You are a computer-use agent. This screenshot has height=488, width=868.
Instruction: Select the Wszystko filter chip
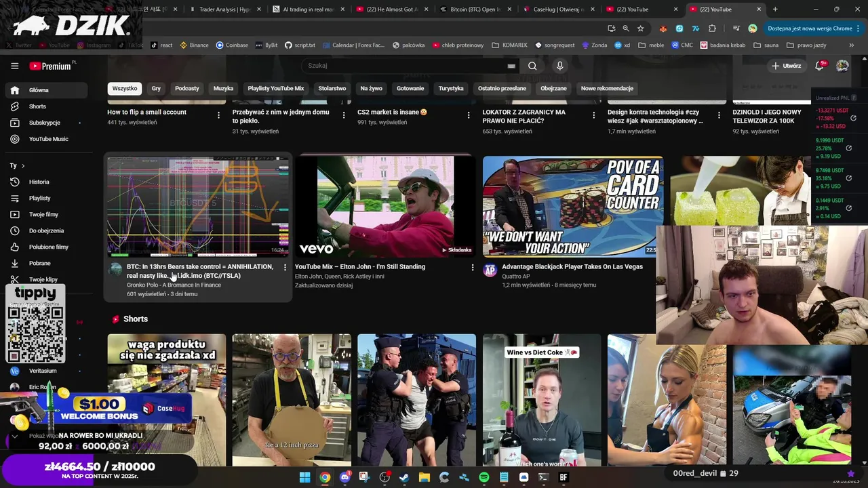point(125,88)
